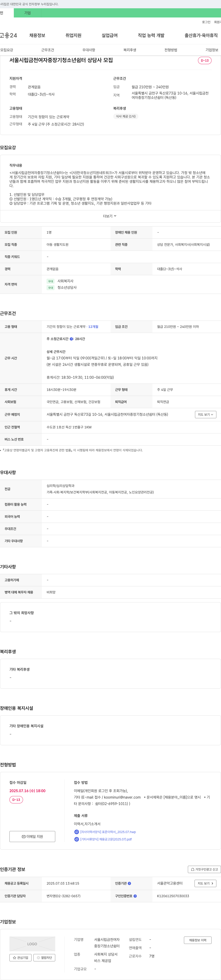Open the 출산휴가·육아휴직 menu

tap(201, 35)
